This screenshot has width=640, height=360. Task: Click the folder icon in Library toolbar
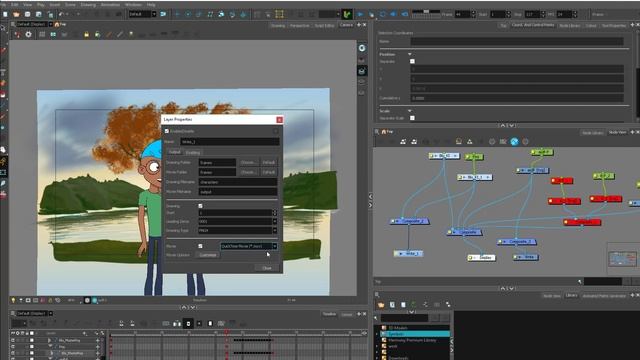[381, 305]
